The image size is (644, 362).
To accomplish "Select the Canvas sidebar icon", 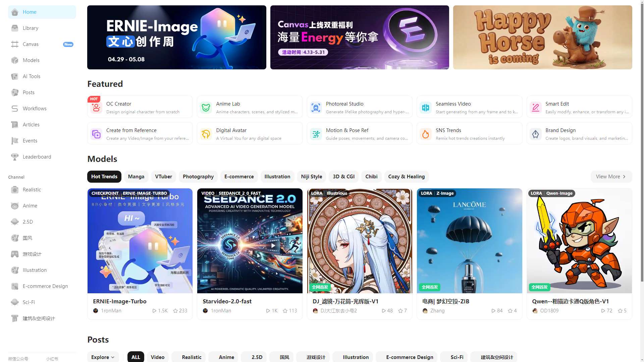I will coord(15,44).
